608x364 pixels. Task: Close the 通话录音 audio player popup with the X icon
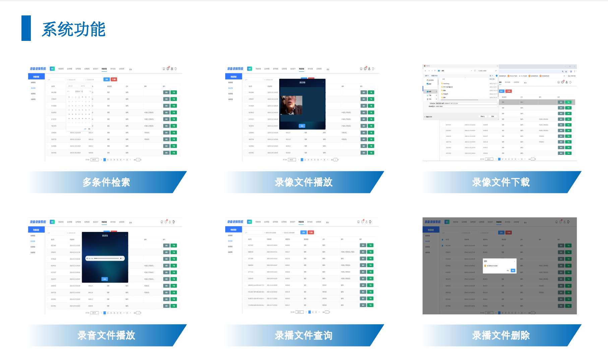point(126,235)
